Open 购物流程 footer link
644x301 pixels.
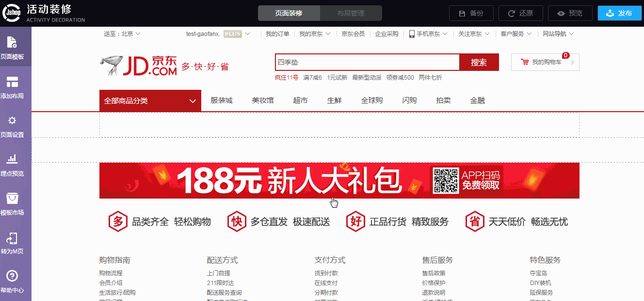point(111,273)
